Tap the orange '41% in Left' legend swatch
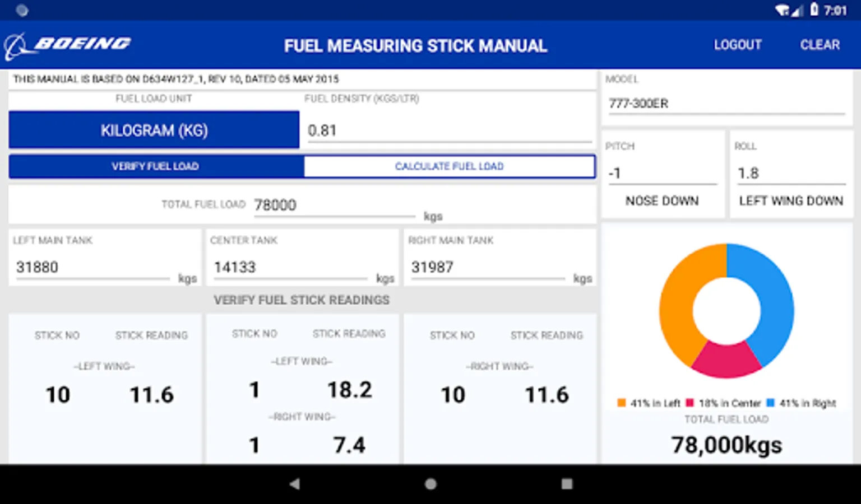The height and width of the screenshot is (504, 861). click(622, 403)
